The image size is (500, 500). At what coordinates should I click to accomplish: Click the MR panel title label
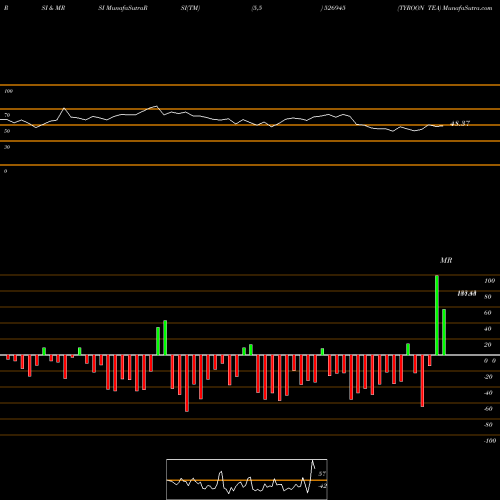pos(446,260)
